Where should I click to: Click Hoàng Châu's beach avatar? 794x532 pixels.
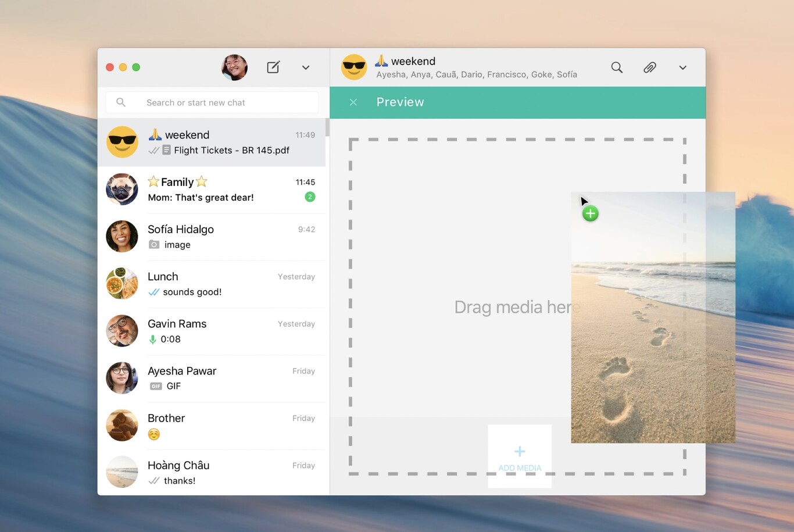tap(122, 472)
